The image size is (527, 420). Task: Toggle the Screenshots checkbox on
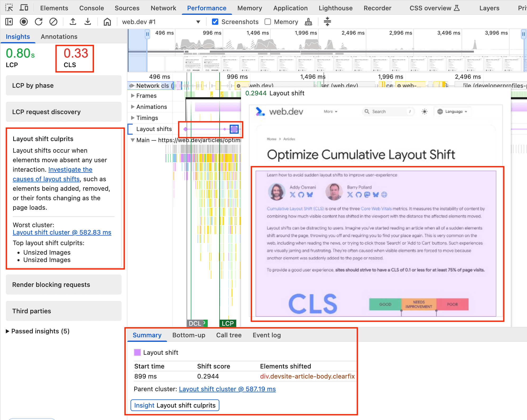click(215, 21)
